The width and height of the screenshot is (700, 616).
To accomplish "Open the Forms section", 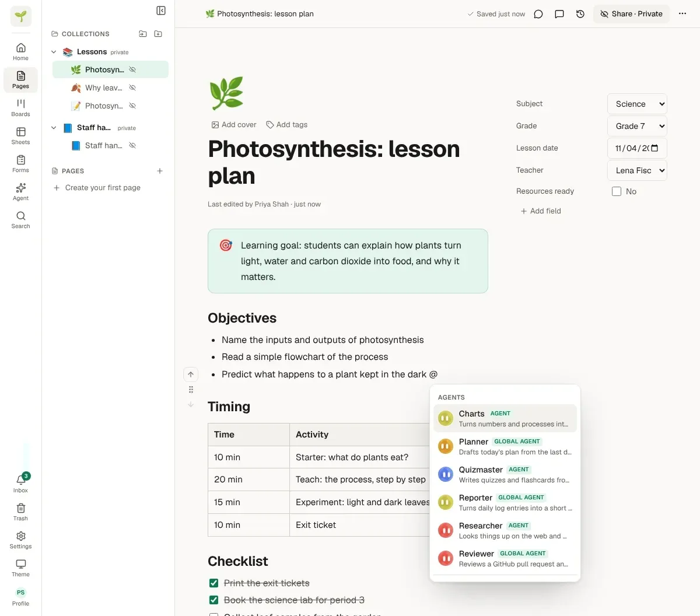I will [20, 164].
